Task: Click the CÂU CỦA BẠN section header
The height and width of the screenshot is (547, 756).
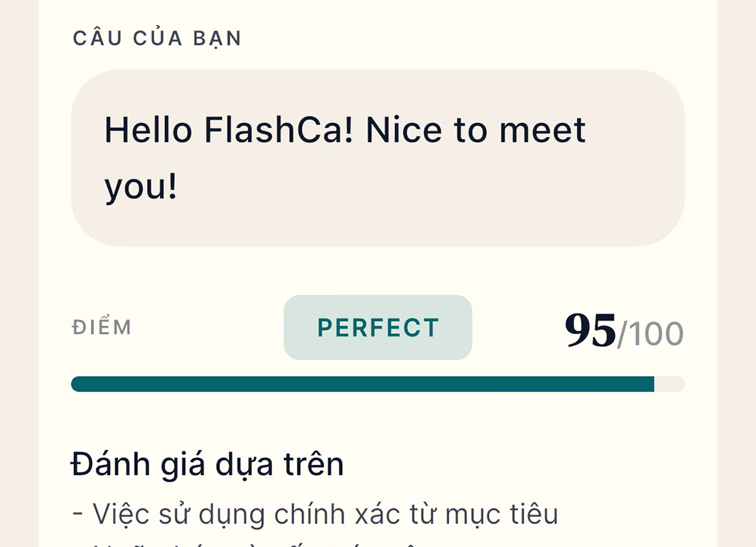Action: [158, 38]
